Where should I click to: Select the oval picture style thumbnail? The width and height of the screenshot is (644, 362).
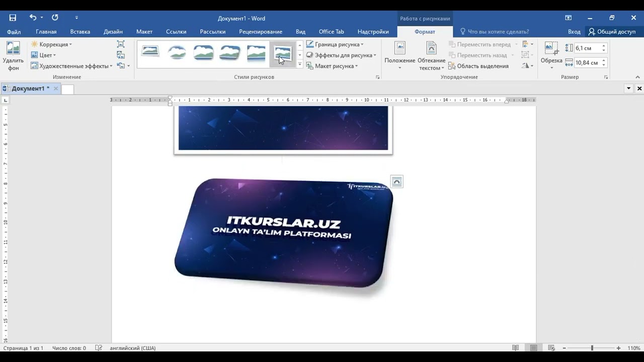(177, 52)
